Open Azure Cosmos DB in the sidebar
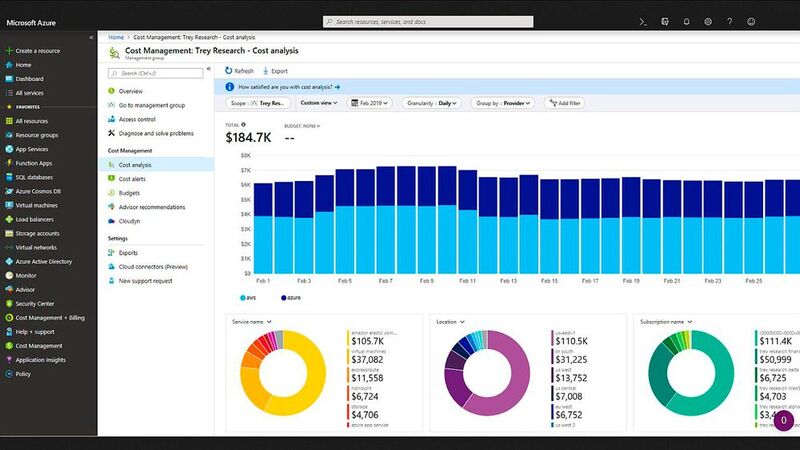This screenshot has width=800, height=450. point(38,191)
